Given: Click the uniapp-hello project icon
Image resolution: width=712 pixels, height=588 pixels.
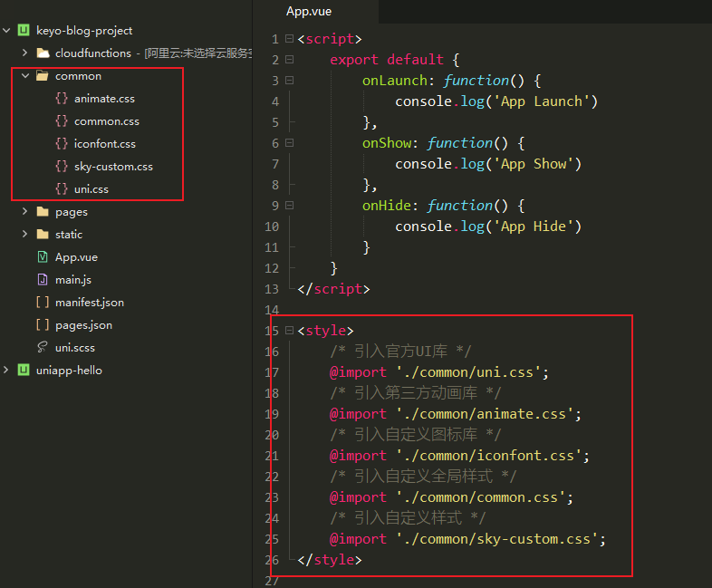Looking at the screenshot, I should click(x=24, y=371).
